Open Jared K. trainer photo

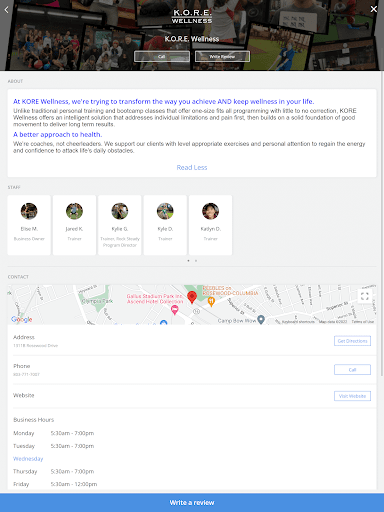coord(74,211)
